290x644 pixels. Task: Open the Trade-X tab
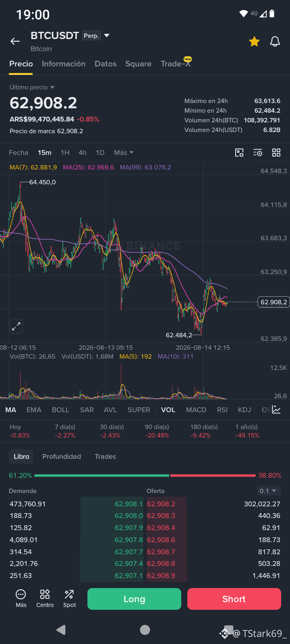(x=176, y=64)
